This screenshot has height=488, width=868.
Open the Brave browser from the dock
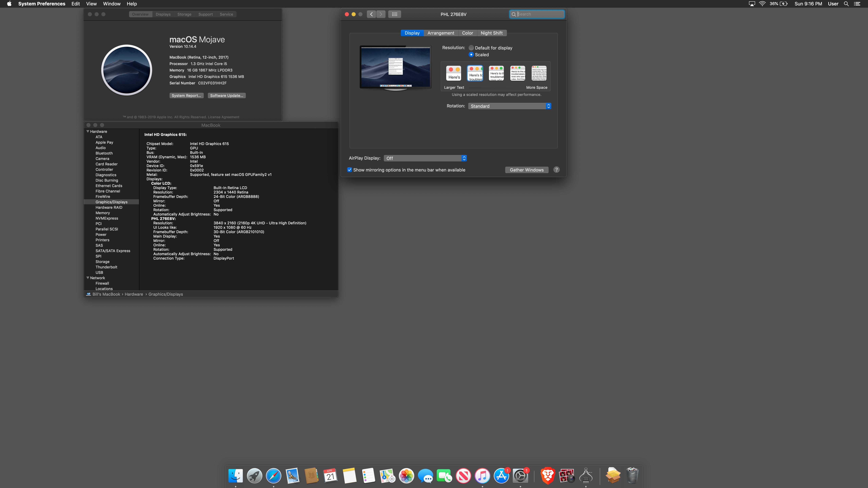point(548,476)
